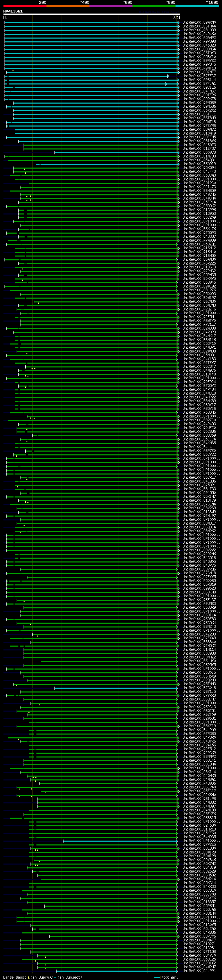Select hit label UniRef100_Q54GI9

coord(199,867)
